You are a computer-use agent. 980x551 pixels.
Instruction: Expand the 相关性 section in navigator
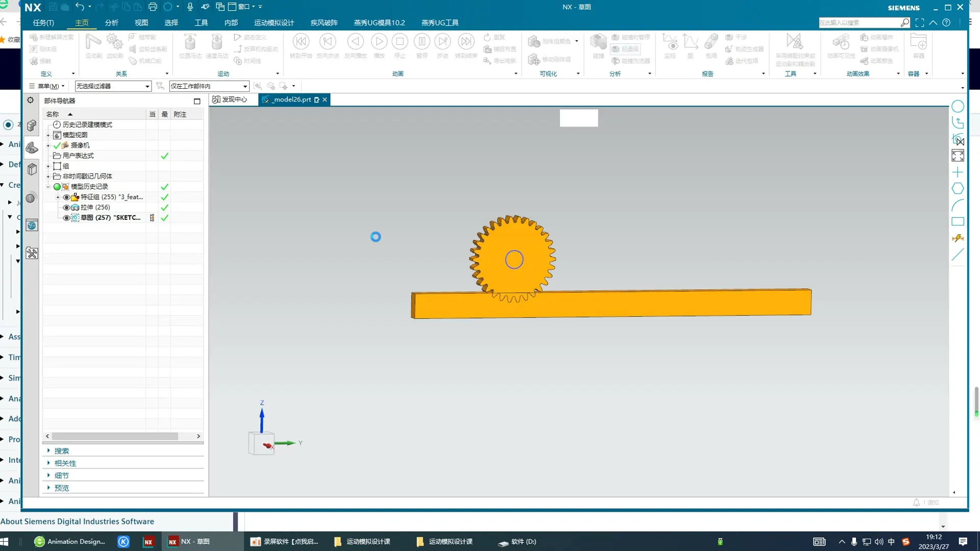click(x=65, y=463)
